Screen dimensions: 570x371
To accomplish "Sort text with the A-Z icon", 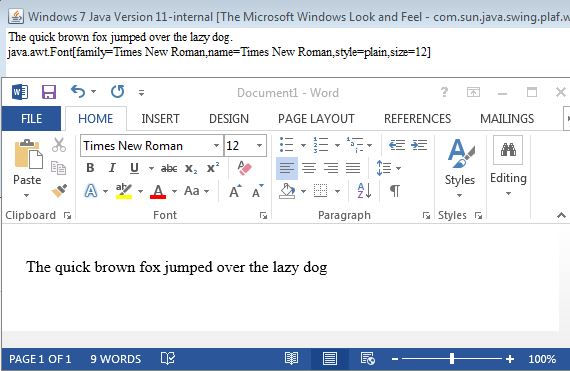I will (364, 190).
